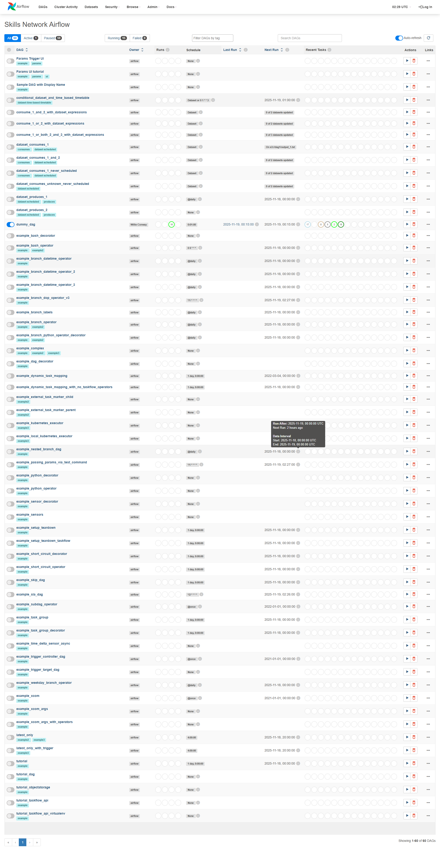The image size is (440, 868).
Task: Trigger the dummy_dag with the play icon
Action: pyautogui.click(x=407, y=224)
